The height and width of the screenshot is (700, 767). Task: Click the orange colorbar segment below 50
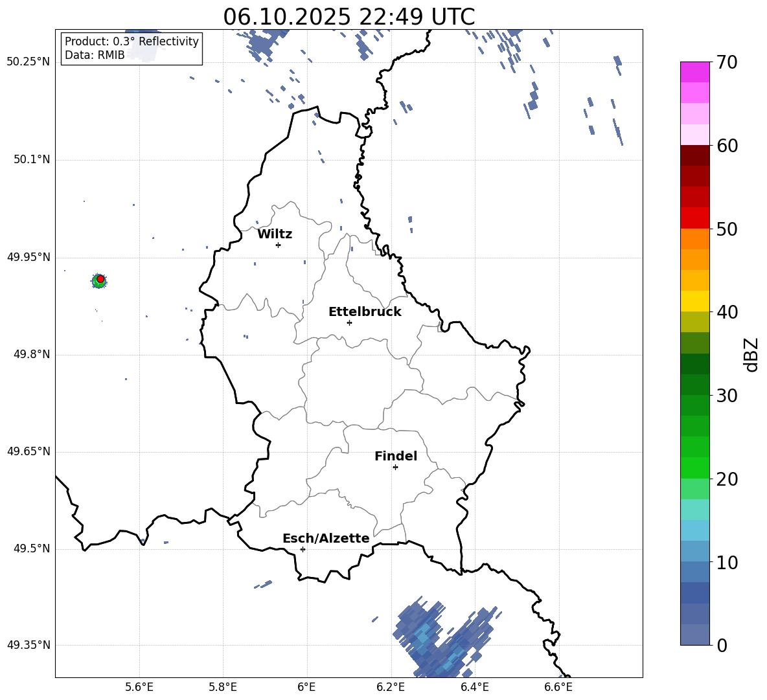coord(694,239)
